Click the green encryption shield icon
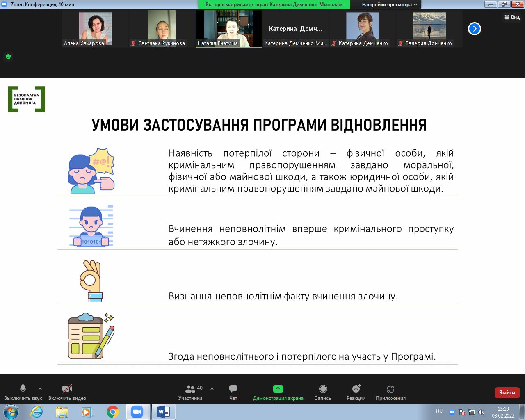 click(8, 57)
